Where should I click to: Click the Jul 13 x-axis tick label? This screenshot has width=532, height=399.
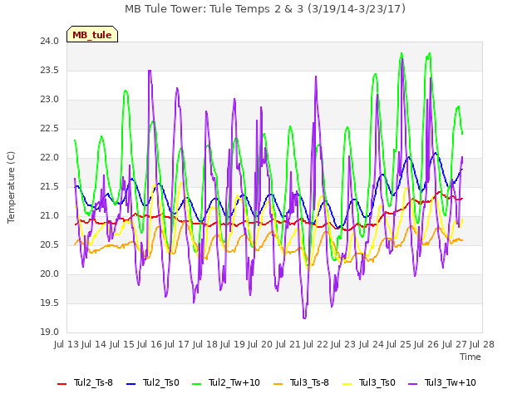pyautogui.click(x=66, y=344)
